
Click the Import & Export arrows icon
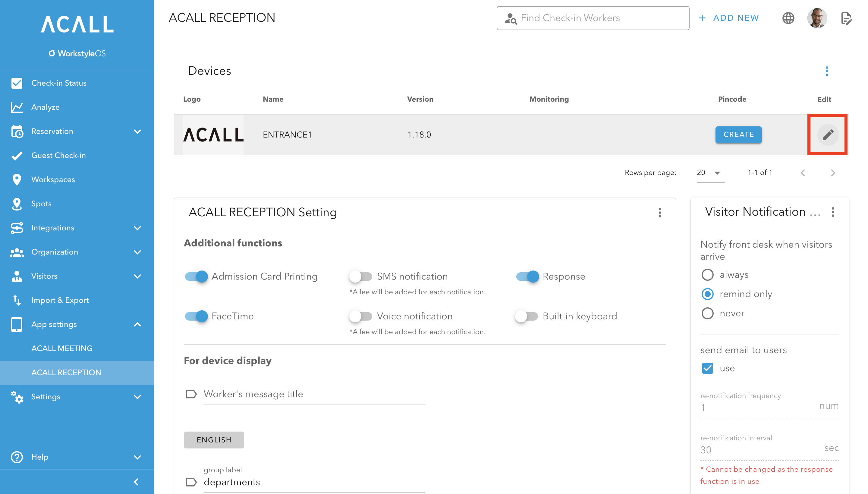pyautogui.click(x=17, y=300)
